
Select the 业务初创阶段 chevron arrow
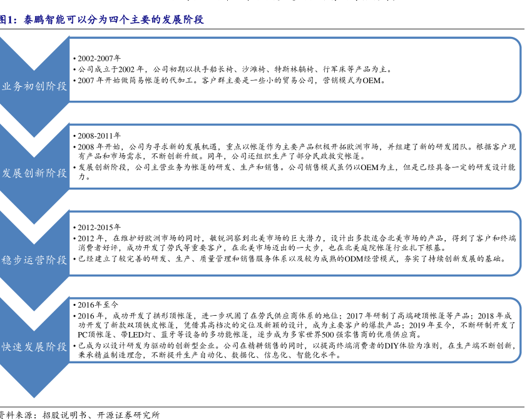34,86
